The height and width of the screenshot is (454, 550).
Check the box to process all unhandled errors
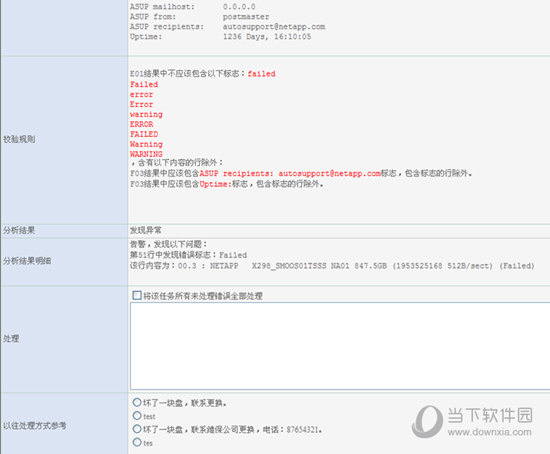point(137,295)
